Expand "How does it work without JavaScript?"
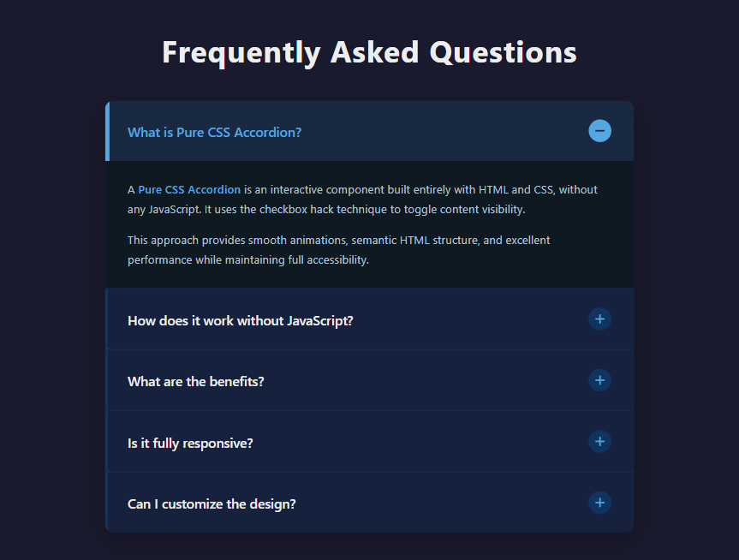 tap(240, 320)
